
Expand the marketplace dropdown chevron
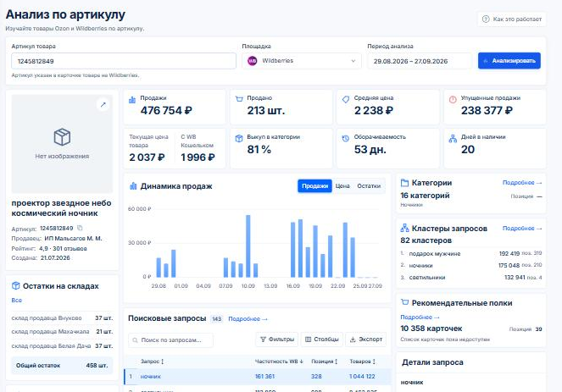coord(353,61)
